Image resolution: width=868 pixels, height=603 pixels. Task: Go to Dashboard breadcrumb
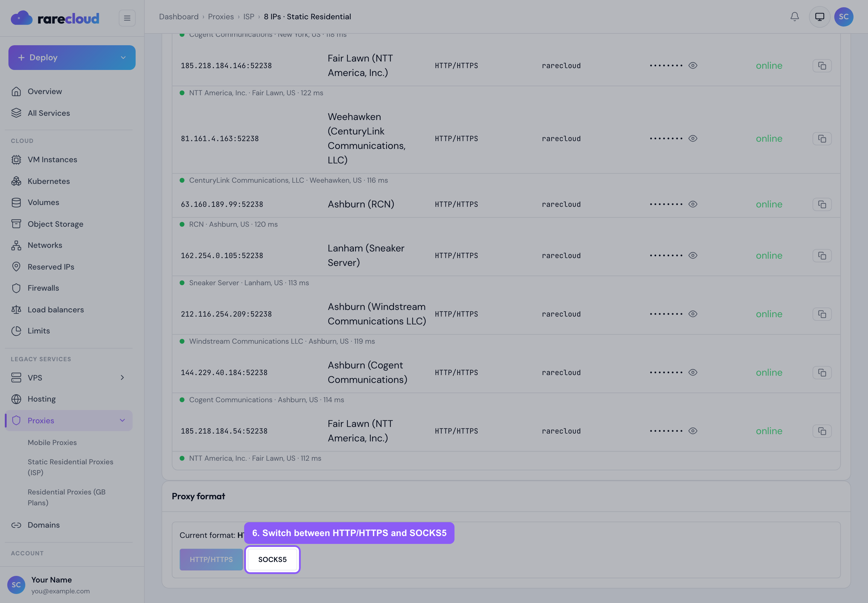coord(179,17)
